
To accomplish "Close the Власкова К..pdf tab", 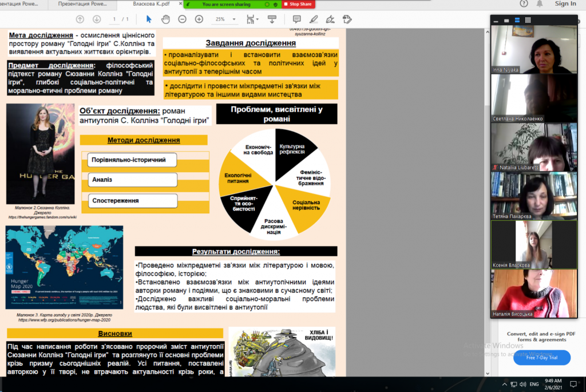I will coord(180,4).
